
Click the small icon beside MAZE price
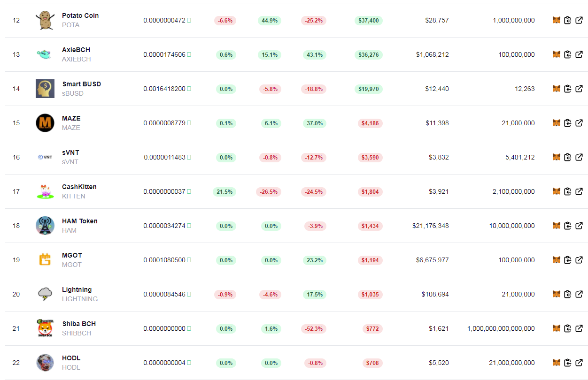coord(189,123)
